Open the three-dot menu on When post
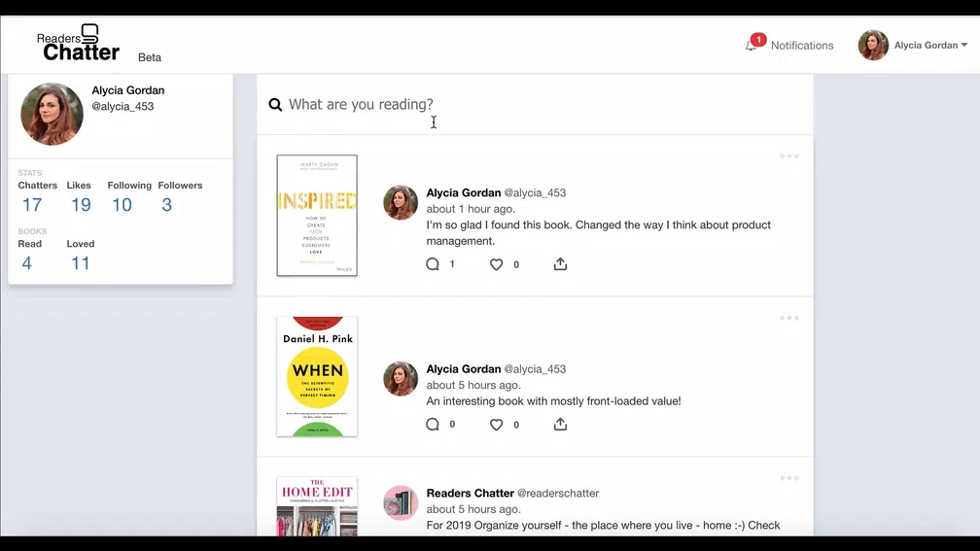This screenshot has width=980, height=551. coord(789,318)
